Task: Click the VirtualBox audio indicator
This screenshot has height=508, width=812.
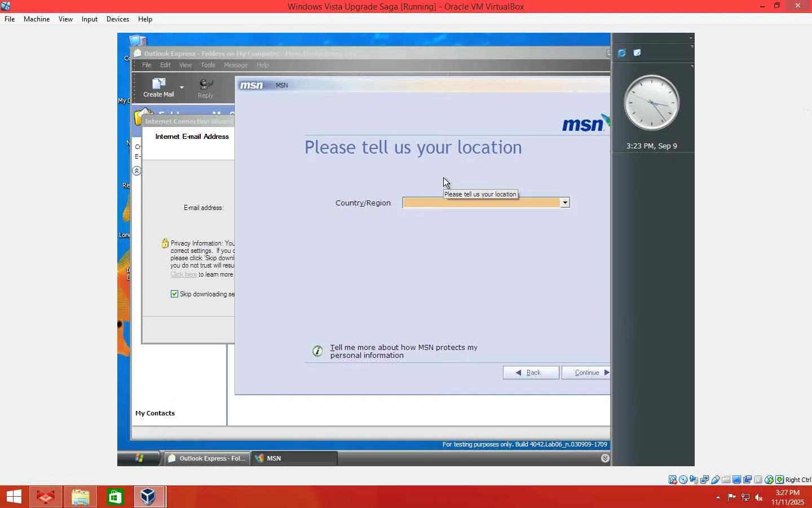Action: 694,480
